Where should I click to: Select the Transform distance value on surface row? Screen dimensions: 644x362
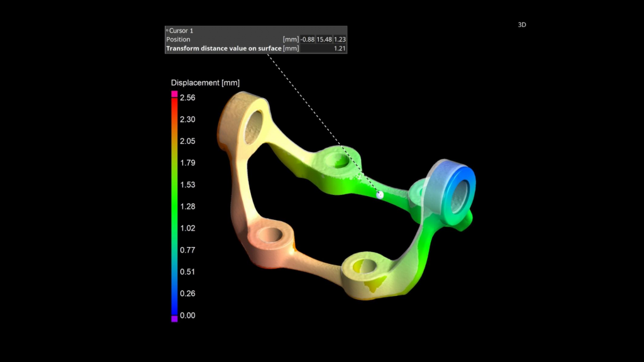pos(223,48)
